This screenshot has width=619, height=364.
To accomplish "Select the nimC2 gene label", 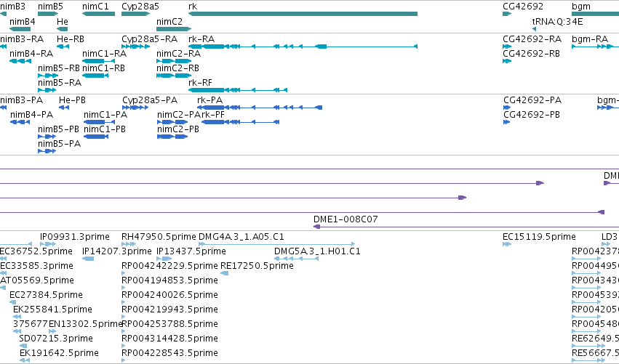I will click(169, 22).
